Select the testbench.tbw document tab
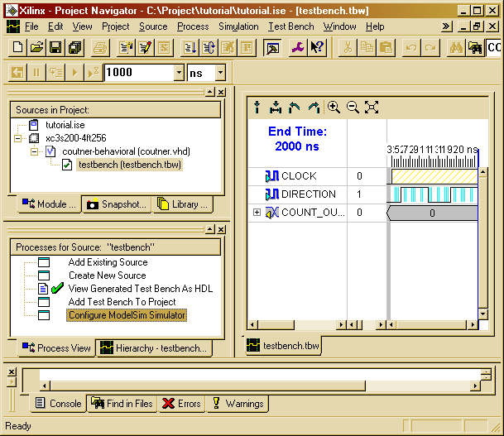Image resolution: width=504 pixels, height=436 pixels. click(283, 346)
